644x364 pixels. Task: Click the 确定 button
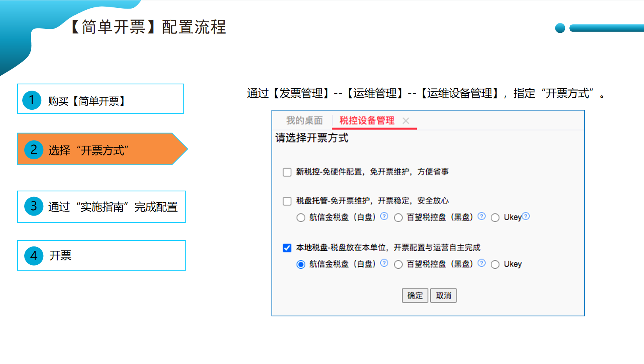click(x=415, y=296)
